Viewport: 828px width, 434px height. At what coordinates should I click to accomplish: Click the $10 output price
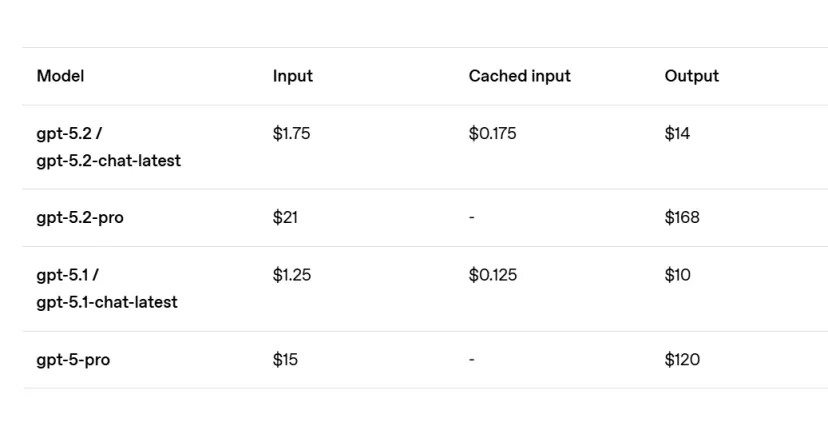[x=677, y=275]
